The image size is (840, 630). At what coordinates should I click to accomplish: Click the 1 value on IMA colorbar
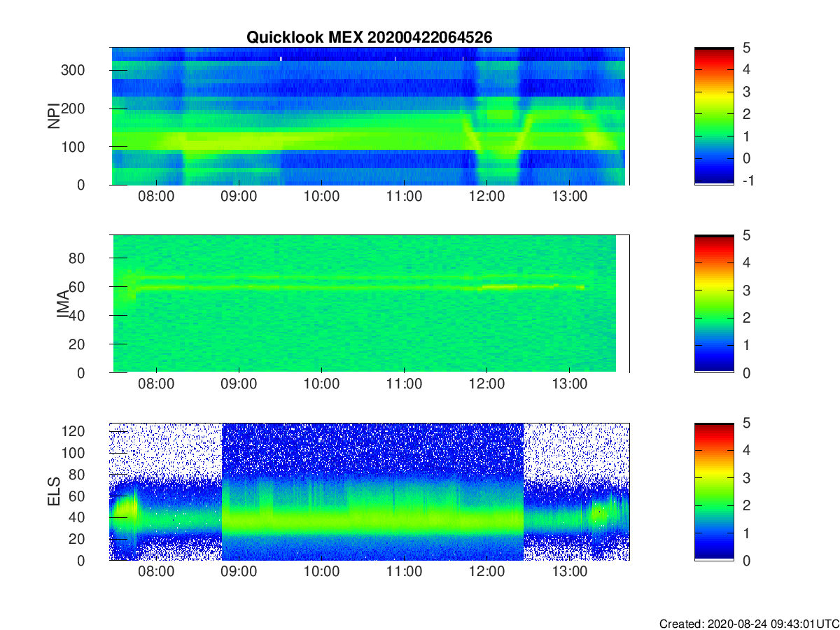pyautogui.click(x=747, y=345)
